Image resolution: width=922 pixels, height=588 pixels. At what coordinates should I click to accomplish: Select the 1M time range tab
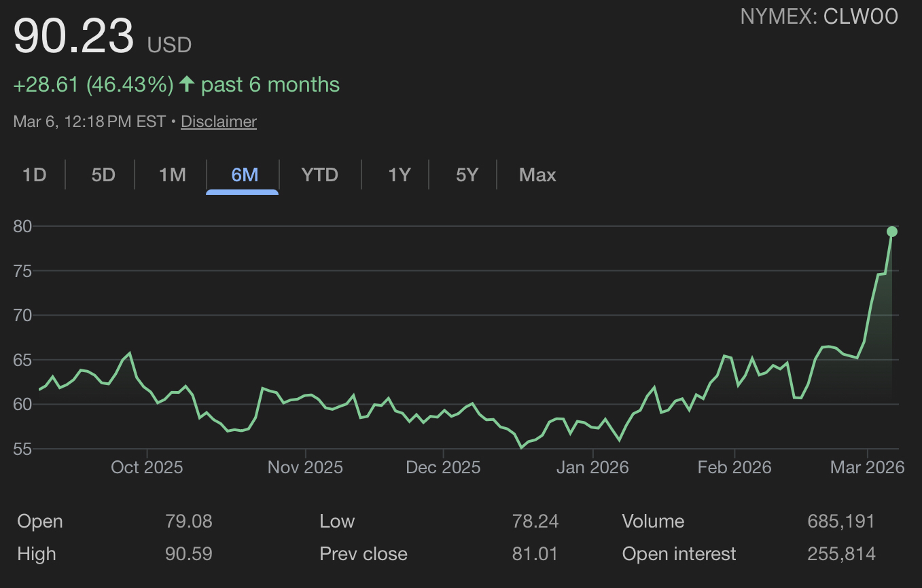pyautogui.click(x=172, y=175)
